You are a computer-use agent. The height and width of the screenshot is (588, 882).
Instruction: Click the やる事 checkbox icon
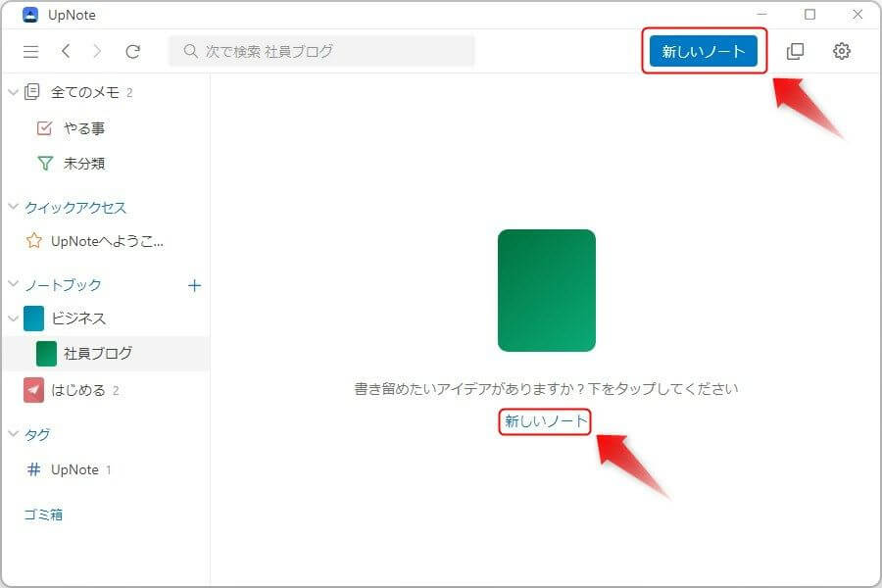(44, 128)
